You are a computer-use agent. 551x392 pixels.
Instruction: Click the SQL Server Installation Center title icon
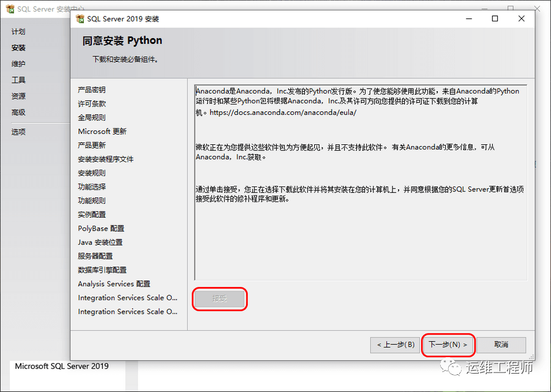(x=10, y=9)
